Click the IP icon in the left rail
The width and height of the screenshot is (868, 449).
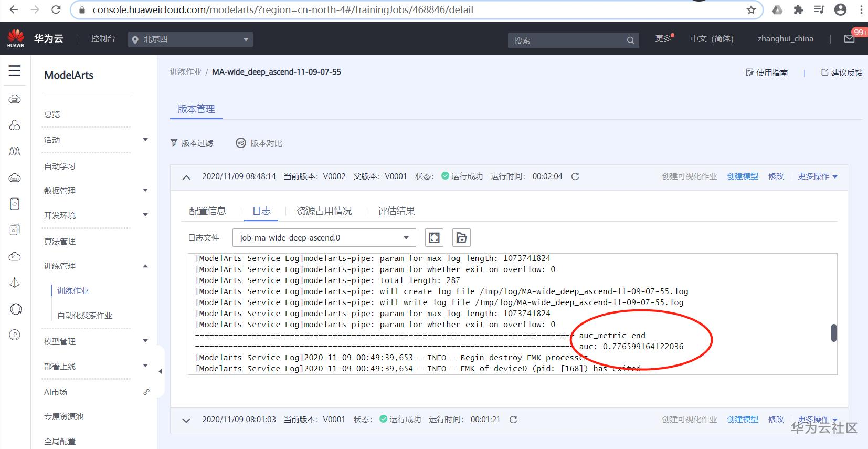pyautogui.click(x=15, y=335)
